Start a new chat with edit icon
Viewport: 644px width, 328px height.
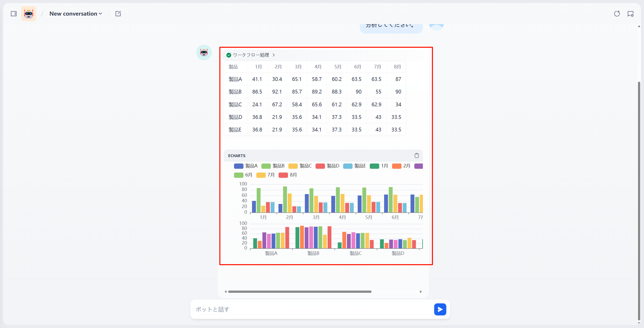pos(118,14)
